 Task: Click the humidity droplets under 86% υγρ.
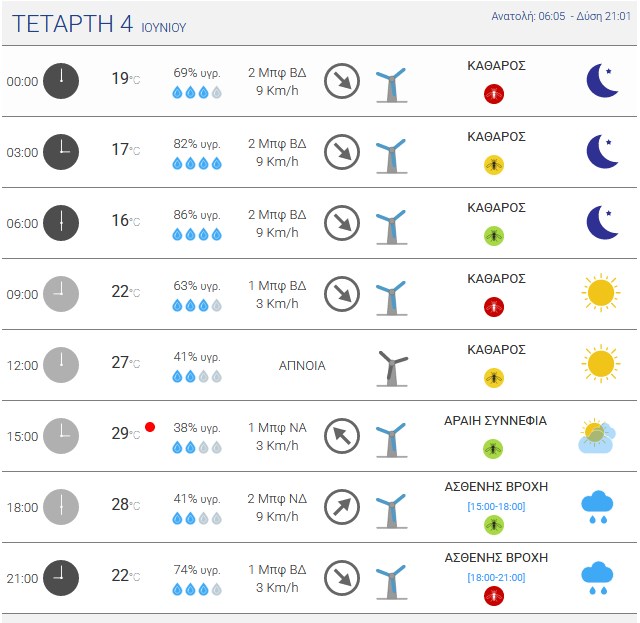tap(197, 234)
